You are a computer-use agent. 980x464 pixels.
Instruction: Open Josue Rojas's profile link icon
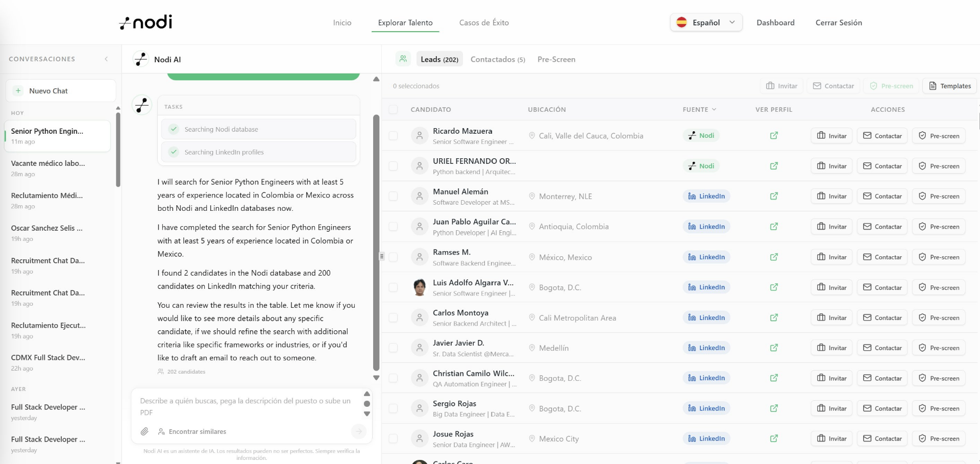click(x=774, y=439)
